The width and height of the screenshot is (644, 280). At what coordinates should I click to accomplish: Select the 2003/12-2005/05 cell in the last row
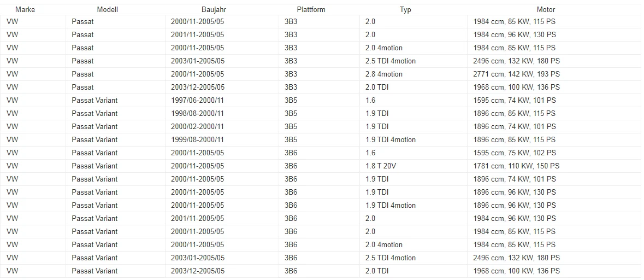pyautogui.click(x=222, y=271)
